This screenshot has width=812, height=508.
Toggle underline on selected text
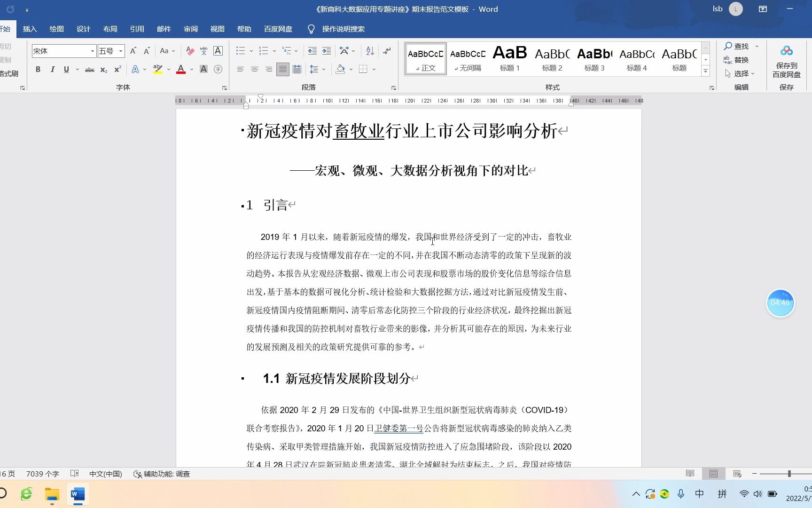click(66, 69)
